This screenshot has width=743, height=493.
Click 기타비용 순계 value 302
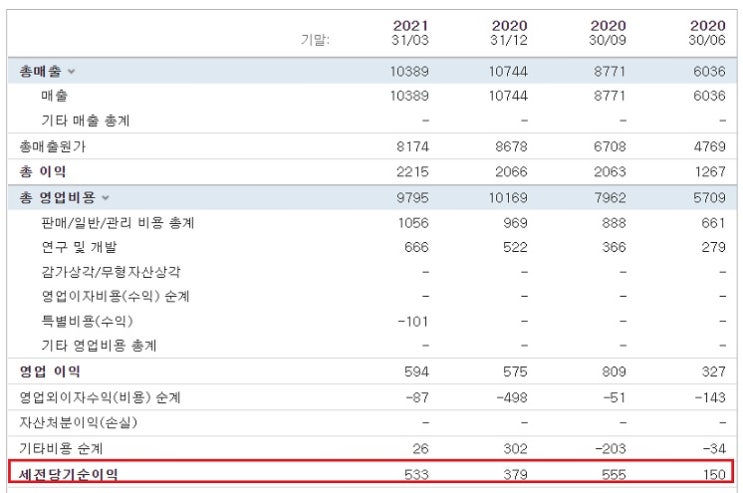pos(516,448)
